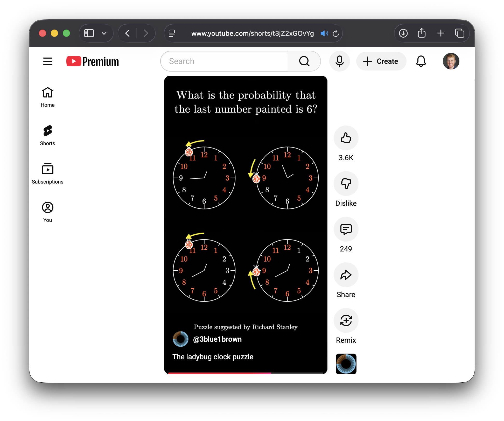The height and width of the screenshot is (421, 504).
Task: Dislike this Short
Action: point(346,184)
